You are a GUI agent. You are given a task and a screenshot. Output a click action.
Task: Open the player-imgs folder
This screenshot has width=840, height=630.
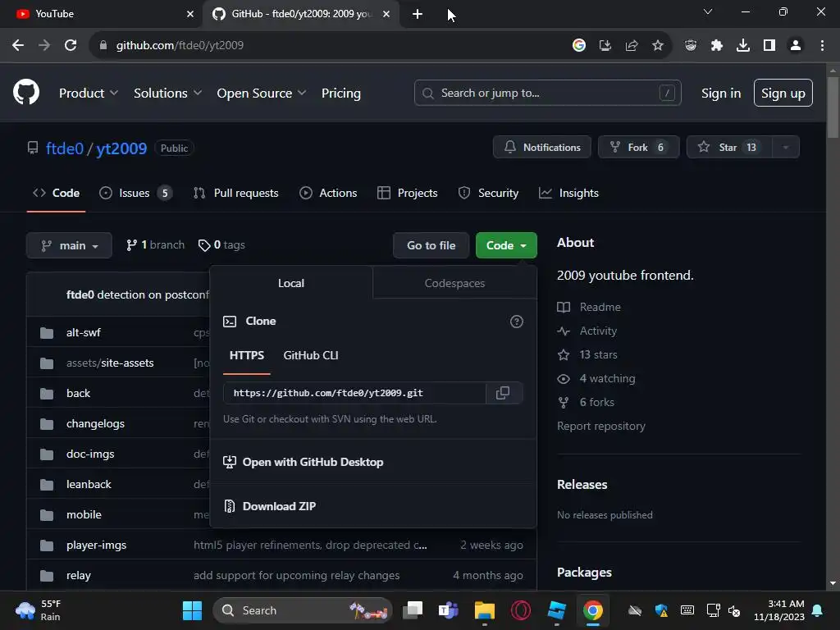[97, 546]
